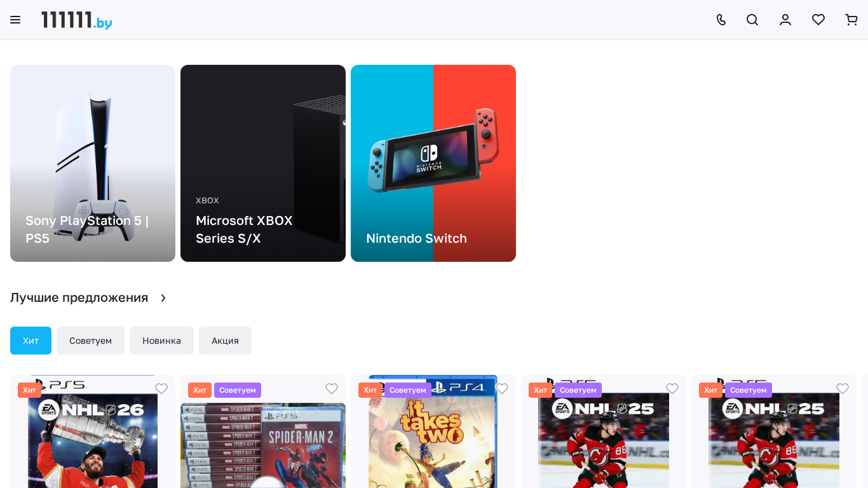Open Microsoft XBOX Series S/X card
868x488 pixels.
[x=263, y=163]
